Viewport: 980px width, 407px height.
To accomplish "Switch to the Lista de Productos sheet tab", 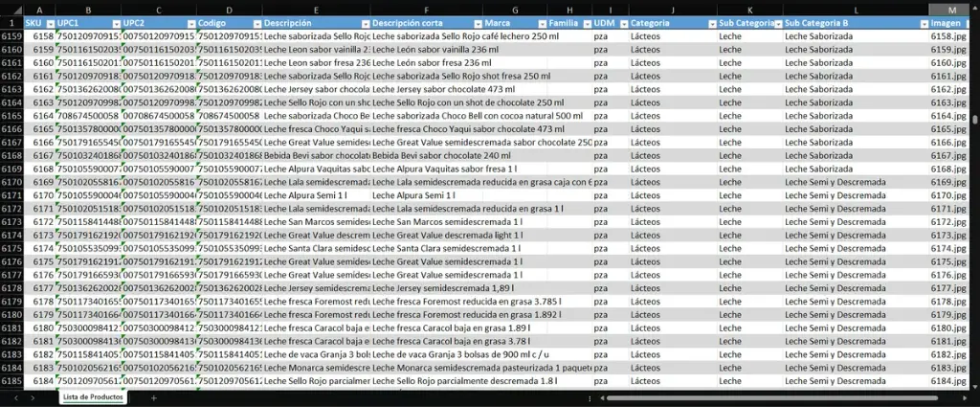I will point(93,396).
